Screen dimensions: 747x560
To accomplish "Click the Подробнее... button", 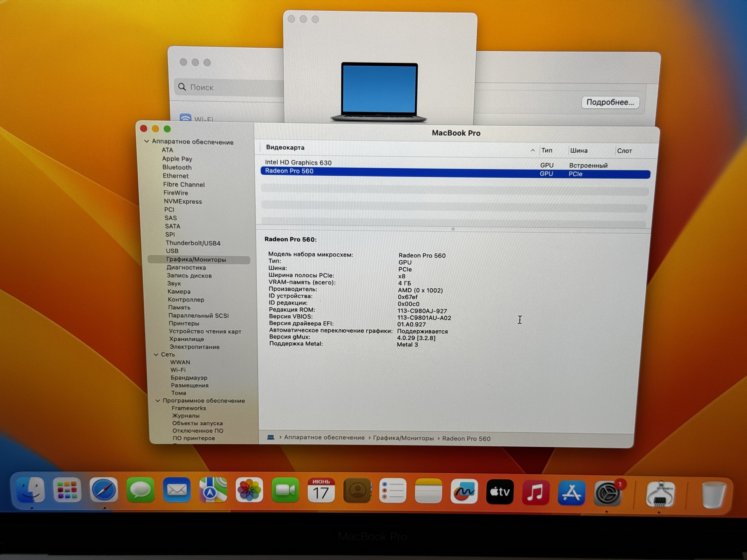I will click(610, 102).
